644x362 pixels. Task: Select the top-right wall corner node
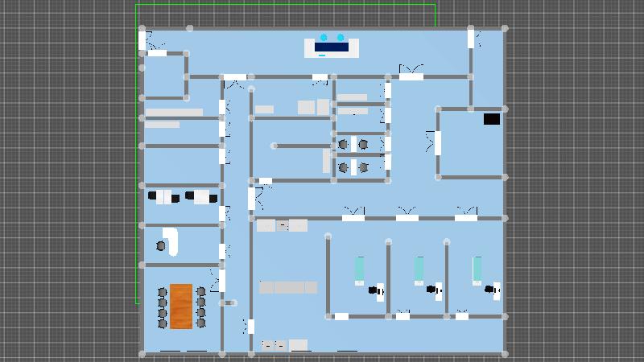coord(505,29)
